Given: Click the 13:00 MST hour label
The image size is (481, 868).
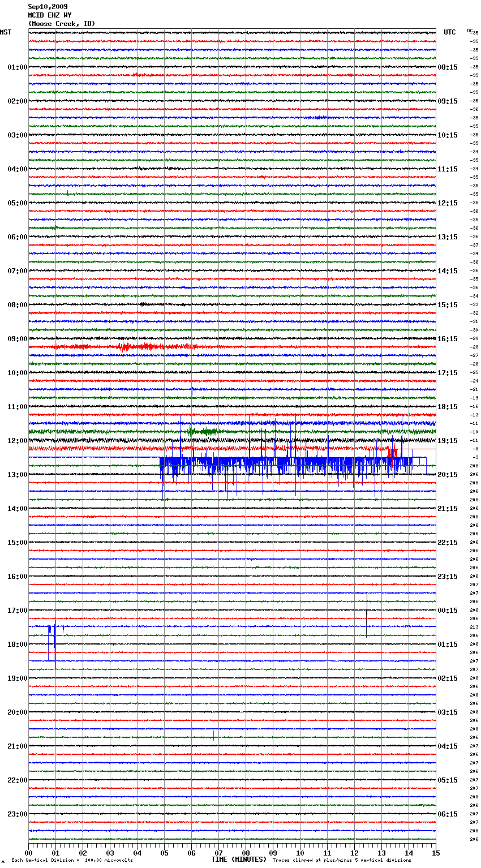Looking at the screenshot, I should click(x=18, y=474).
